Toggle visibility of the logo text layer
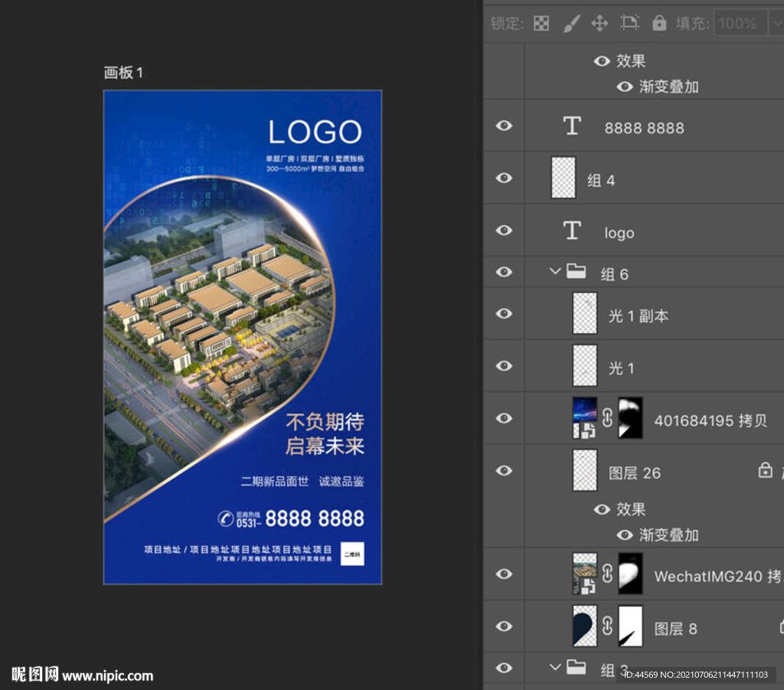The width and height of the screenshot is (784, 690). (504, 231)
